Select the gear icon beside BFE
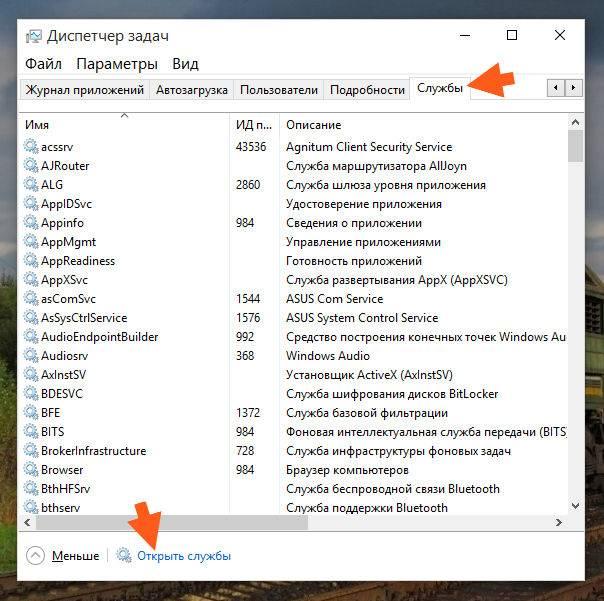Viewport: 604px width, 601px height. coord(31,413)
